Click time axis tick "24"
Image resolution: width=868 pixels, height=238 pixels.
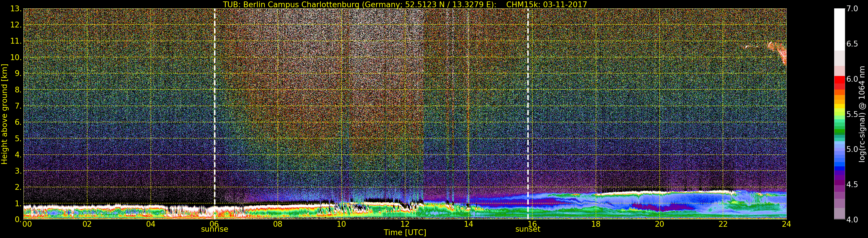786,224
